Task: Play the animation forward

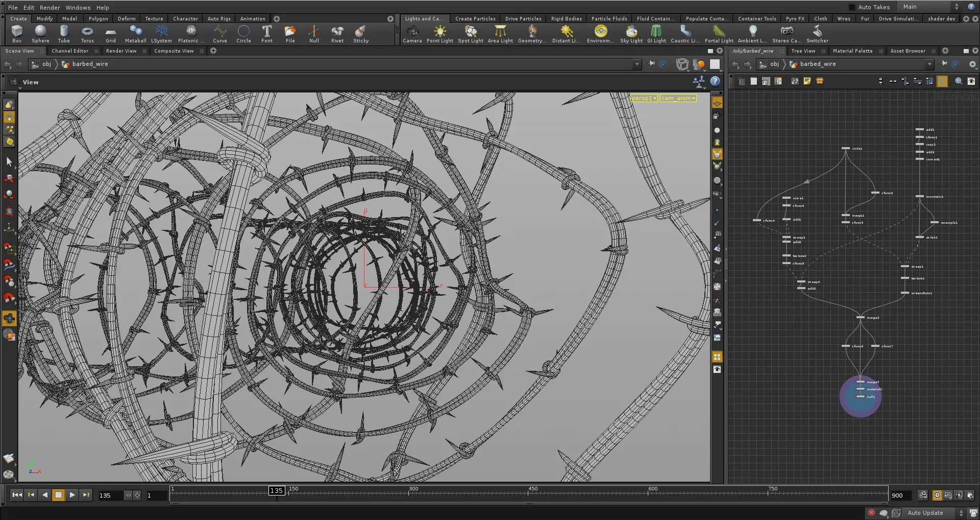Action: [x=72, y=495]
